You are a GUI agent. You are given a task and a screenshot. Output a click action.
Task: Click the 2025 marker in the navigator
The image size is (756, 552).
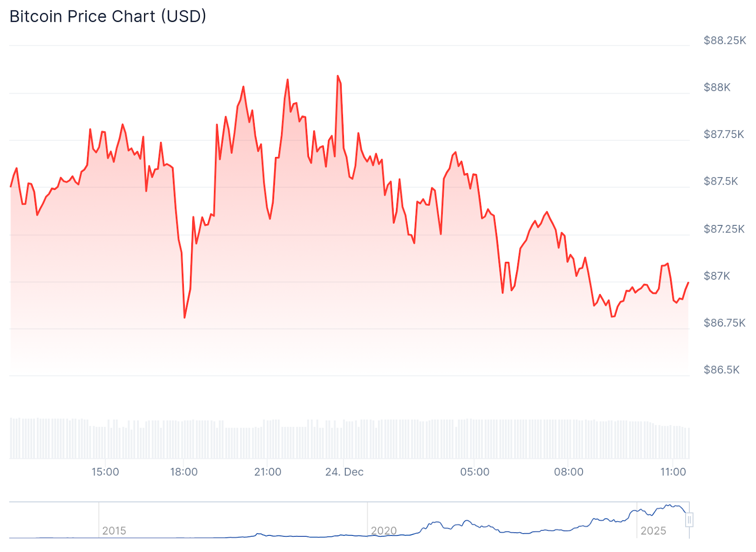coord(653,531)
